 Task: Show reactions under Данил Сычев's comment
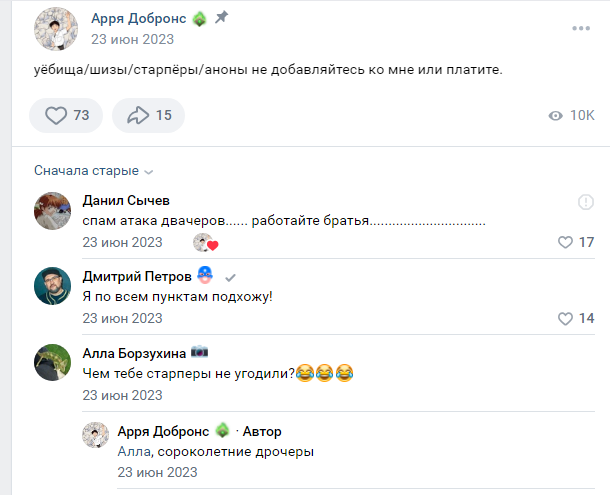(205, 243)
